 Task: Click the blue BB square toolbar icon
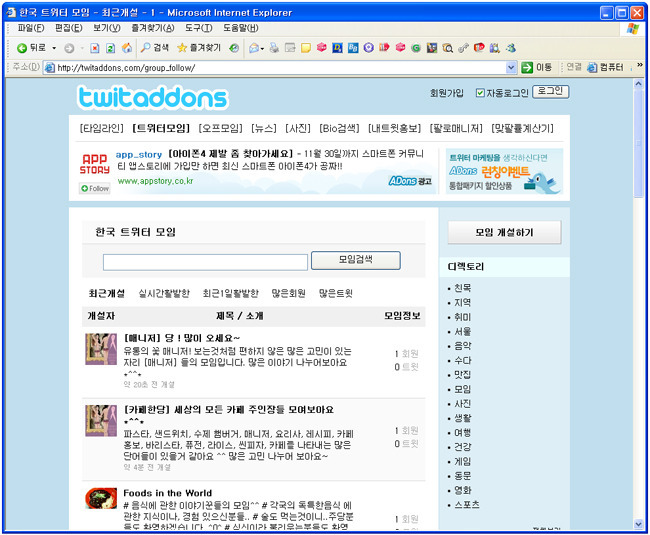click(353, 48)
